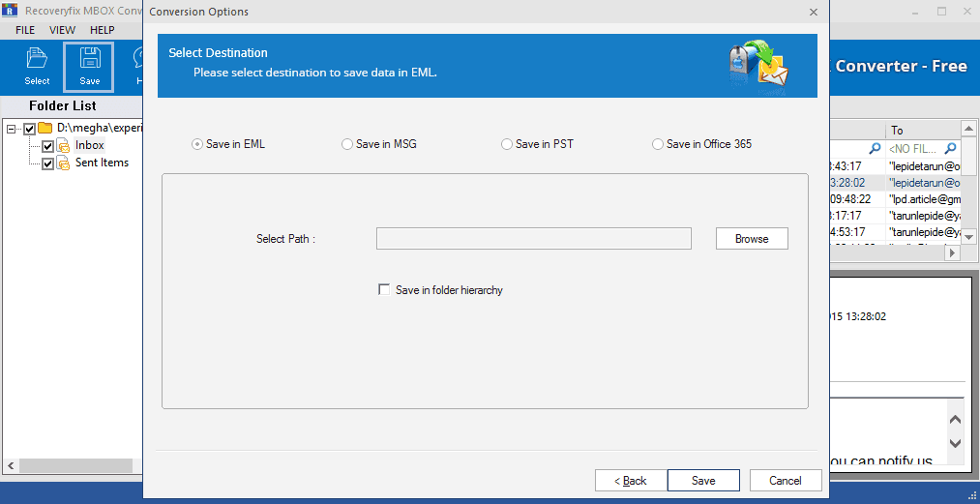Screen dimensions: 980x504
Task: Click the Folder List header label
Action: pos(63,105)
